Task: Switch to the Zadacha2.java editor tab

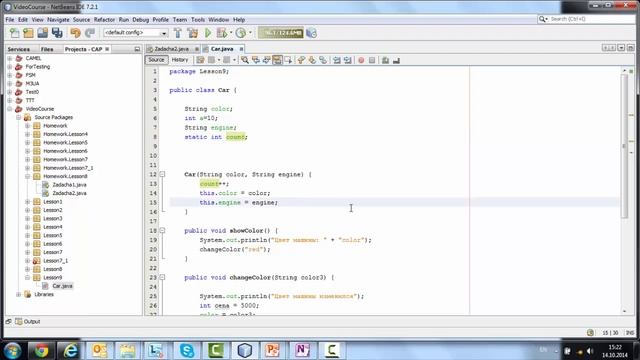Action: pyautogui.click(x=171, y=49)
